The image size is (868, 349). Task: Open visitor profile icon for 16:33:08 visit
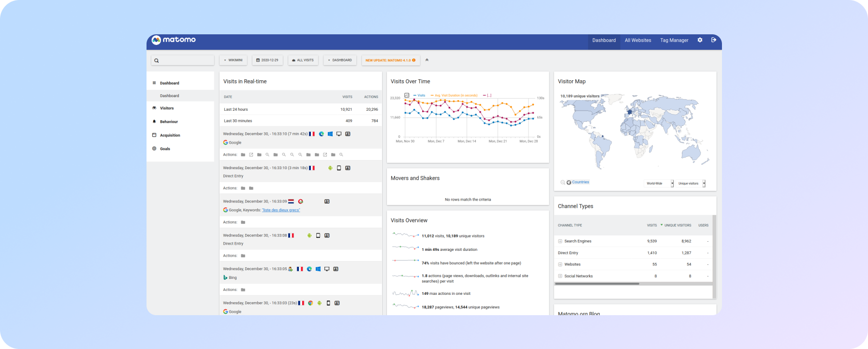point(327,235)
